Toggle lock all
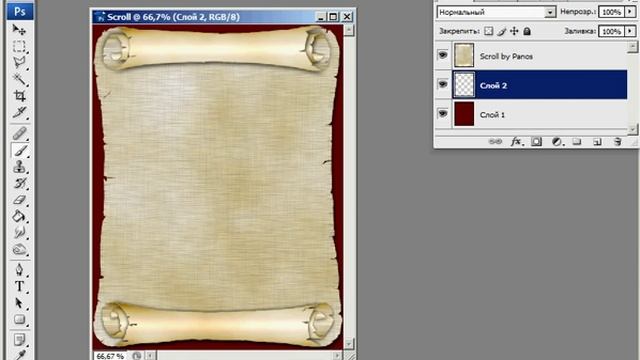The image size is (640, 360). click(x=527, y=31)
